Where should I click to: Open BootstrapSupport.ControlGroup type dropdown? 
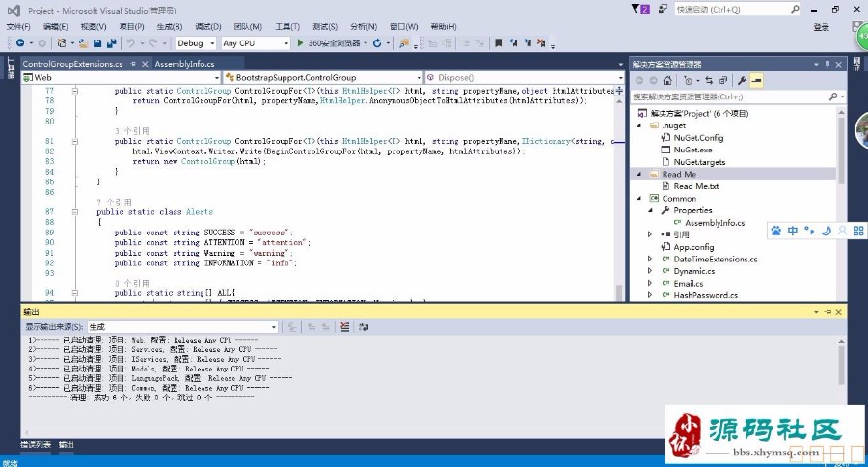coord(419,77)
